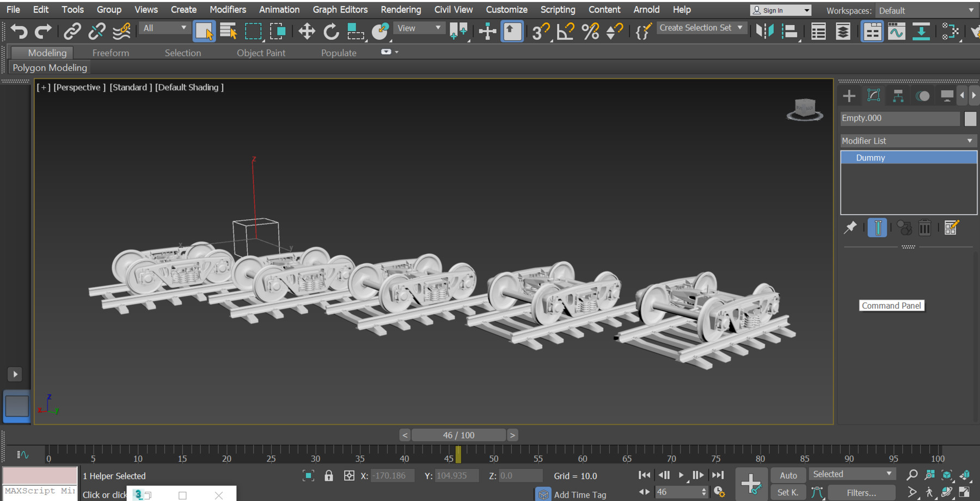
Task: Open Select from Scene by Name
Action: tap(228, 31)
